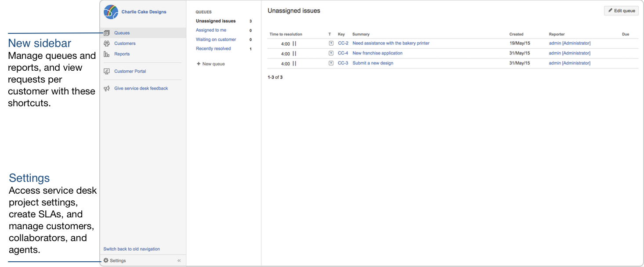Click reporter admin [Administrator] for CC-2
The width and height of the screenshot is (644, 267).
570,43
